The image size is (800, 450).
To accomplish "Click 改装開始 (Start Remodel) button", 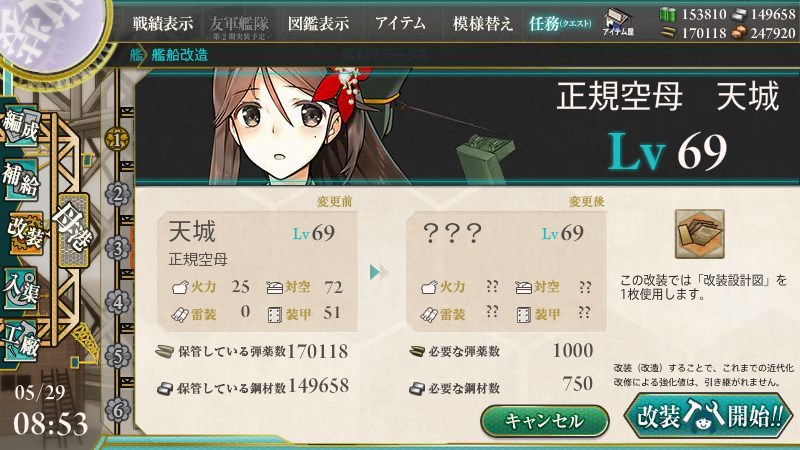I will 709,415.
